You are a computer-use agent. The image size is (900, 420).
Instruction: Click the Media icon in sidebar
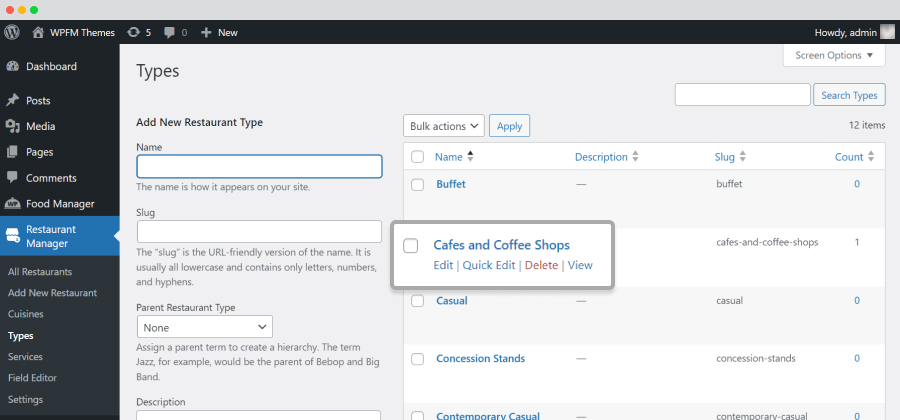point(12,126)
